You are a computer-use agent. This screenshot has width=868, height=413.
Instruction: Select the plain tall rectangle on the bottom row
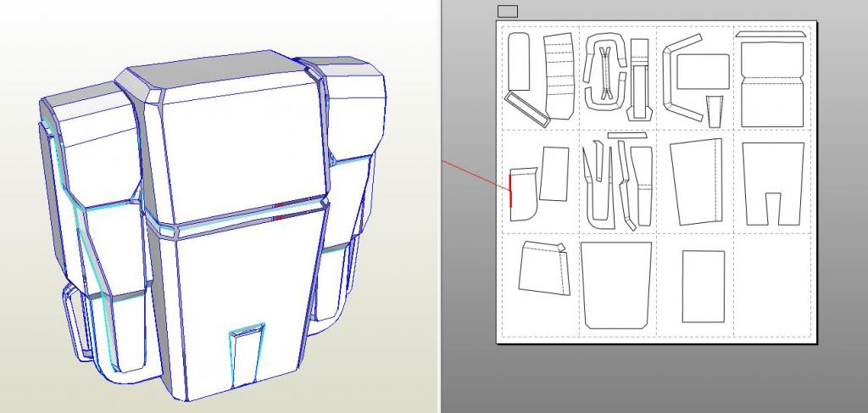click(x=703, y=287)
